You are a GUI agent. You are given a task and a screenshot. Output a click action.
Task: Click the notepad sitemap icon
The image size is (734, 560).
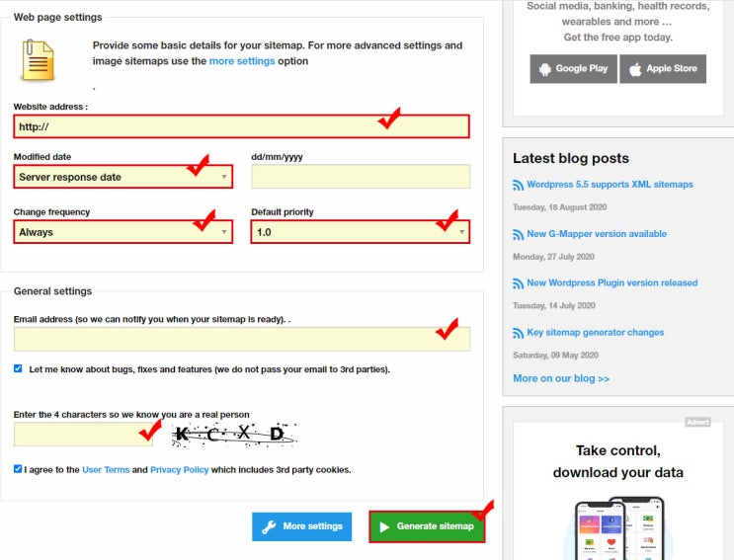pyautogui.click(x=39, y=59)
